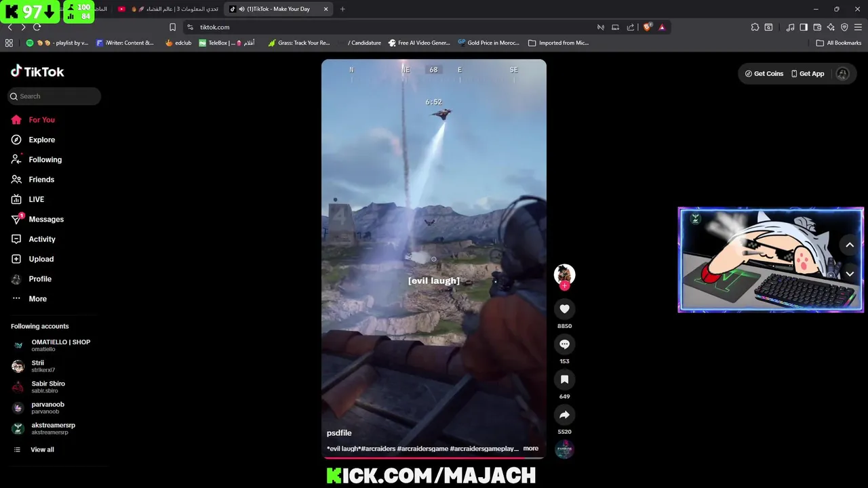Open the Brave Wallet icon
This screenshot has height=488, width=868.
click(817, 27)
